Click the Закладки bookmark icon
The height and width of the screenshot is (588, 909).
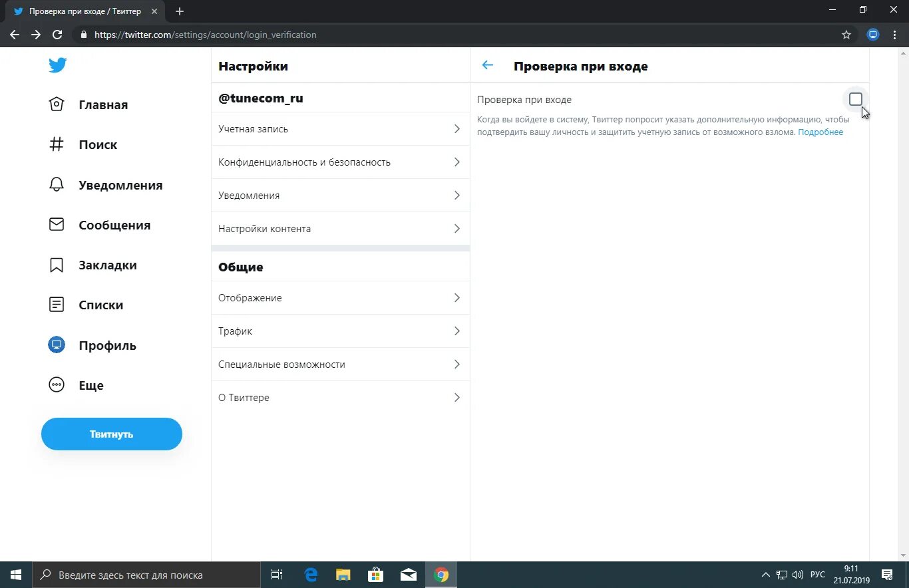57,265
